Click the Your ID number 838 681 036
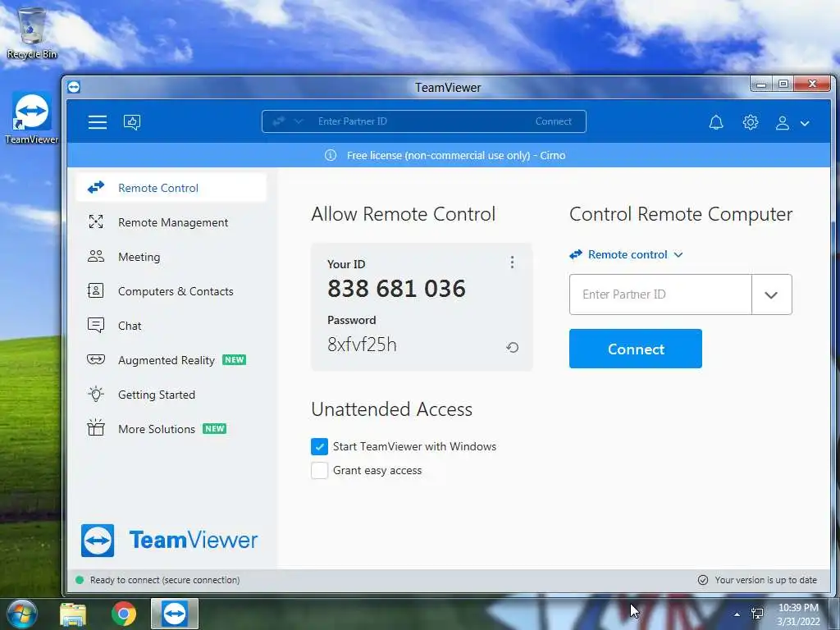This screenshot has height=630, width=840. coord(396,289)
